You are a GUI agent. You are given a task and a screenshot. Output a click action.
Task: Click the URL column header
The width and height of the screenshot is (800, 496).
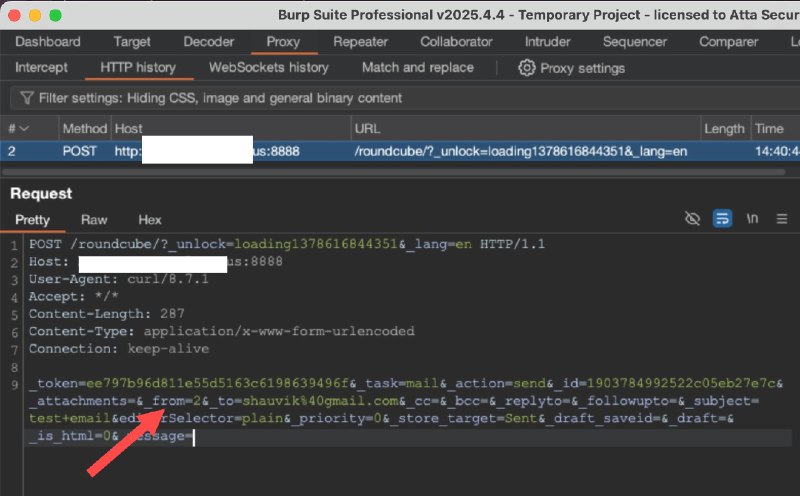point(366,129)
